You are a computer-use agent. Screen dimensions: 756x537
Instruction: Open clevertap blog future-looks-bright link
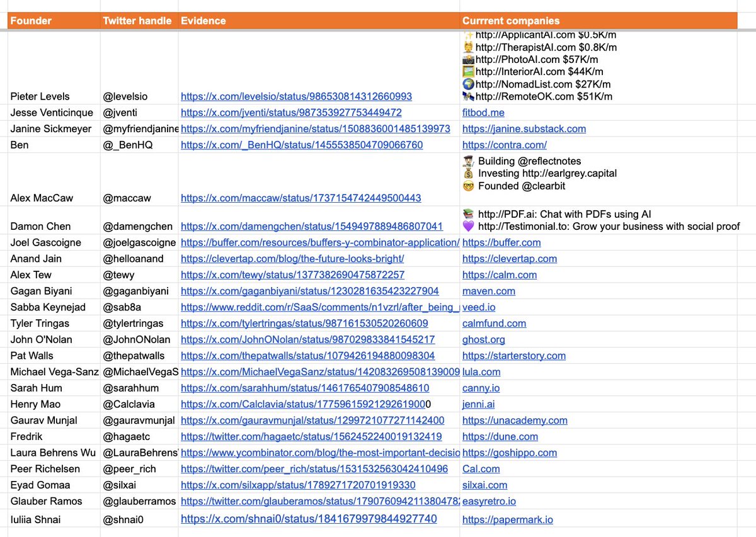pos(292,259)
